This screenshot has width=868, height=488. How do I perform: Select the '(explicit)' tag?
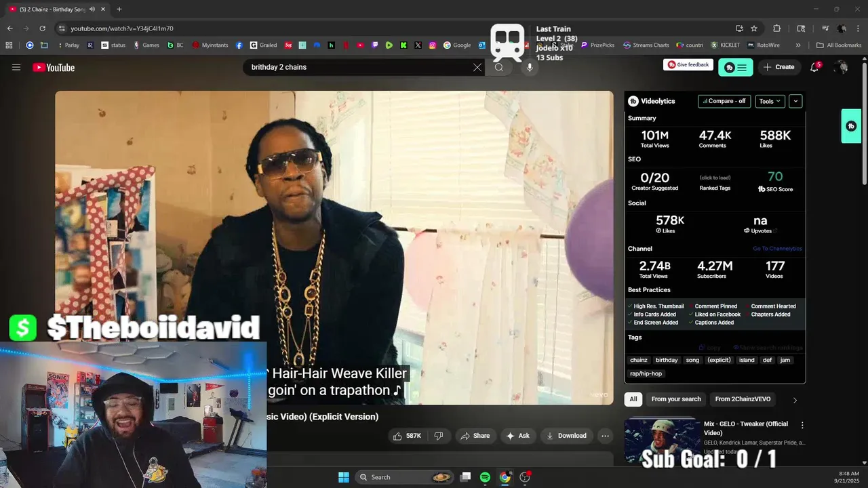click(719, 360)
